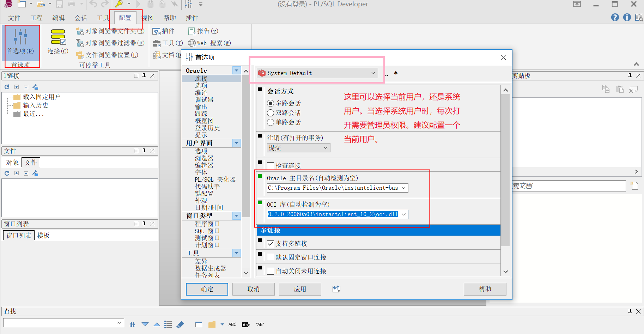Click find next down arrow
The image size is (644, 334).
(x=145, y=324)
